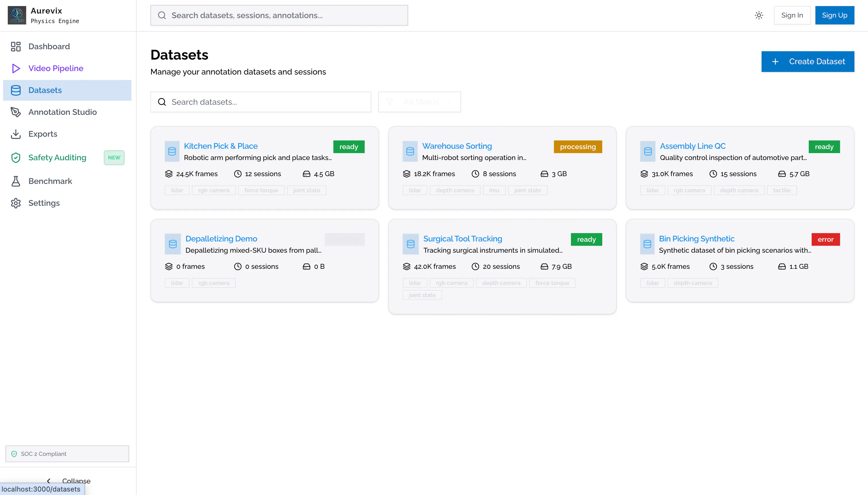Click Create Dataset button
The width and height of the screenshot is (868, 495).
click(808, 62)
